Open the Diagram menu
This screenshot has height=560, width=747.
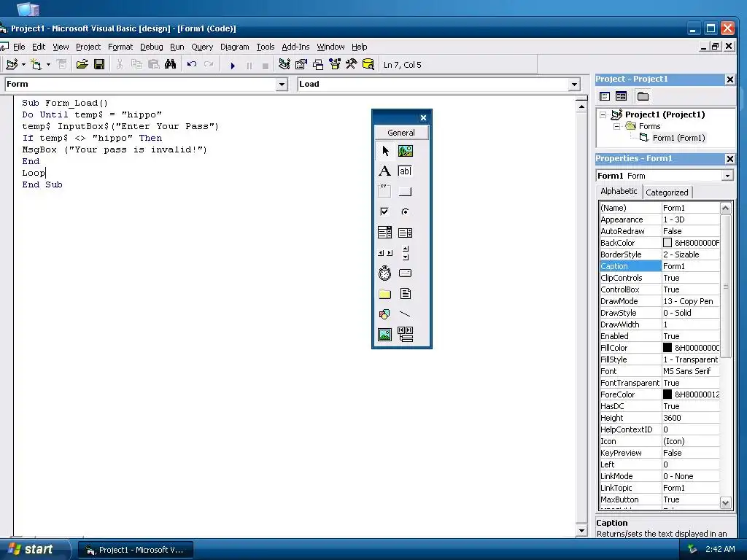pyautogui.click(x=234, y=47)
